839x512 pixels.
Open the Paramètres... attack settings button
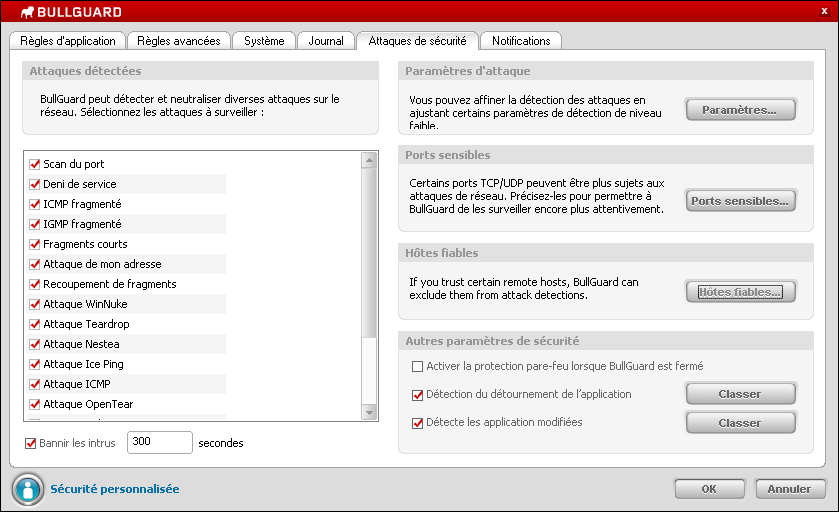[x=741, y=110]
